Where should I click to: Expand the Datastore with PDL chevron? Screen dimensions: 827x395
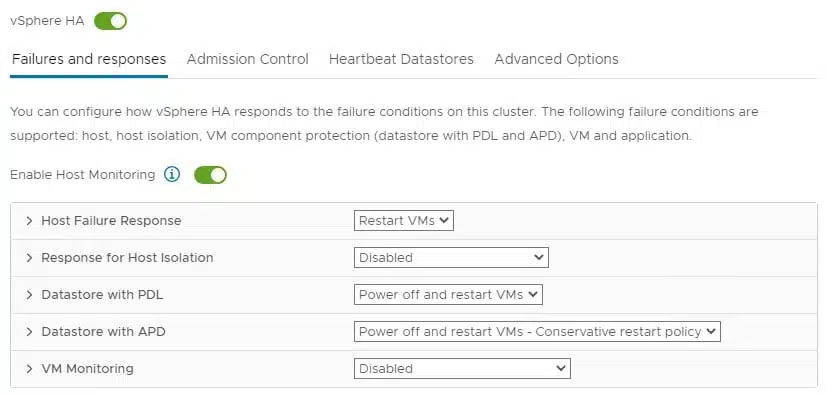tap(29, 295)
